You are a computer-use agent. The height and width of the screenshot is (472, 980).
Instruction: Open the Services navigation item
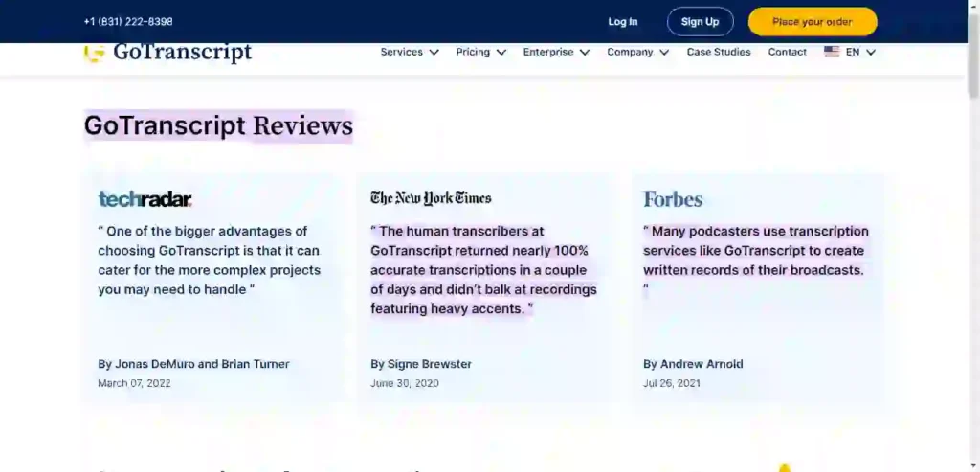pyautogui.click(x=401, y=52)
